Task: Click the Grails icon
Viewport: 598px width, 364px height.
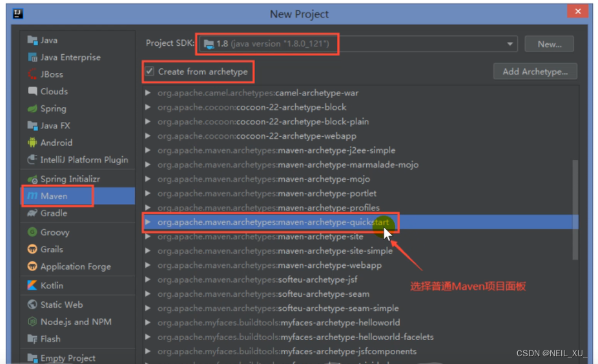Action: tap(32, 249)
